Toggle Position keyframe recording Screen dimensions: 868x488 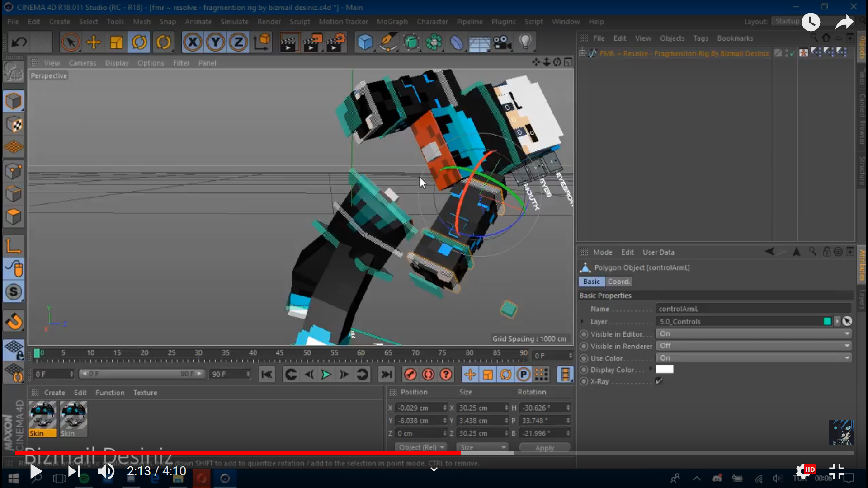click(470, 375)
